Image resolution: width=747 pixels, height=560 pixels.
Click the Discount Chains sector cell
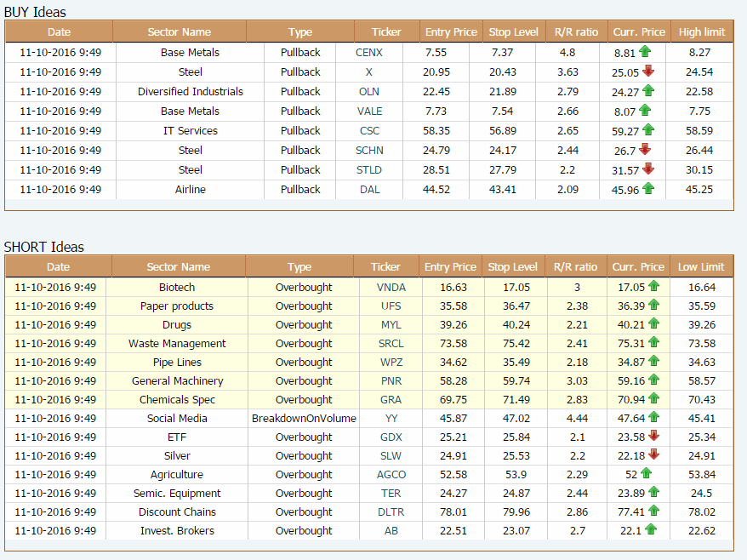click(x=177, y=511)
